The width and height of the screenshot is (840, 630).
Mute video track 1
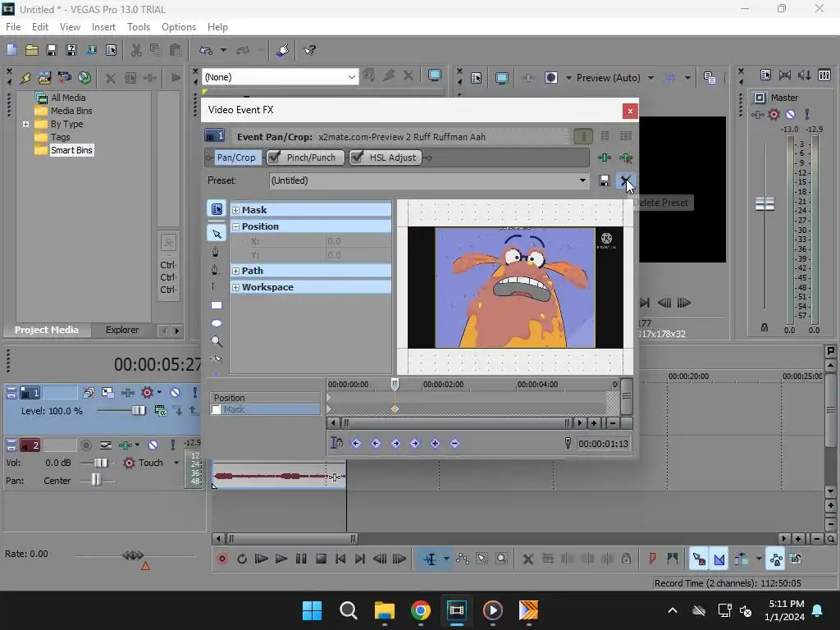pos(176,393)
